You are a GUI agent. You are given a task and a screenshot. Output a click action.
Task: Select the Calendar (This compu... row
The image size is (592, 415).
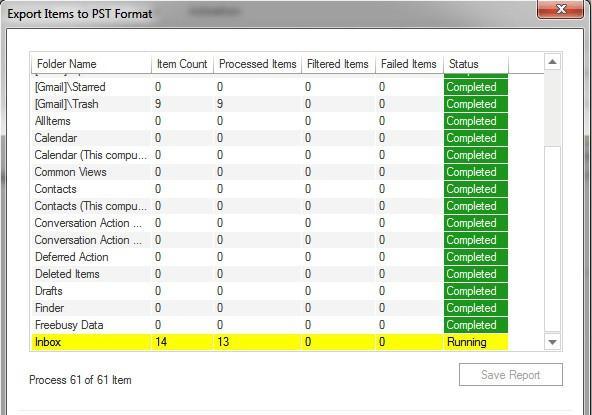pyautogui.click(x=270, y=155)
